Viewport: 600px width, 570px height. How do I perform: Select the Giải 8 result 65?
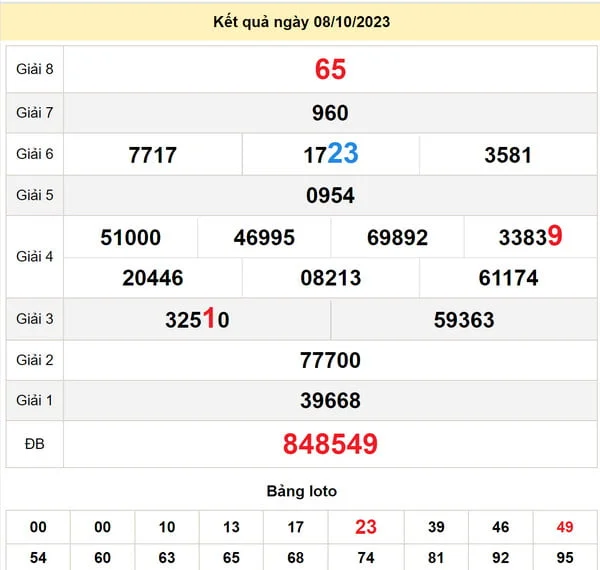coord(330,69)
